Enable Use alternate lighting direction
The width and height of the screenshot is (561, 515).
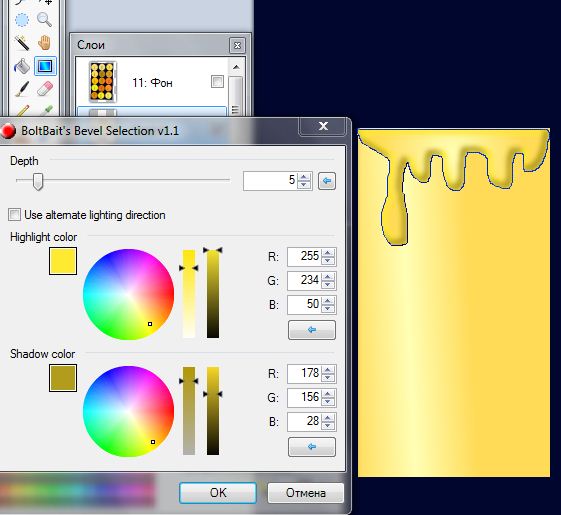15,215
